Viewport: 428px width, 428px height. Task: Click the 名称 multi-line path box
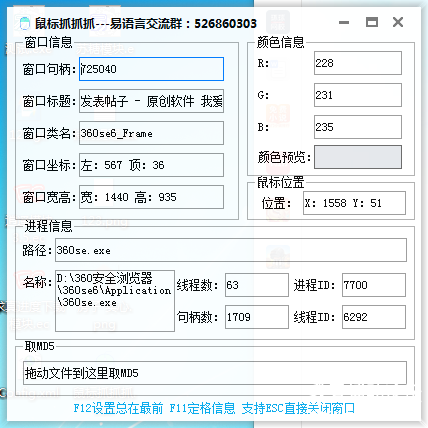(x=115, y=301)
